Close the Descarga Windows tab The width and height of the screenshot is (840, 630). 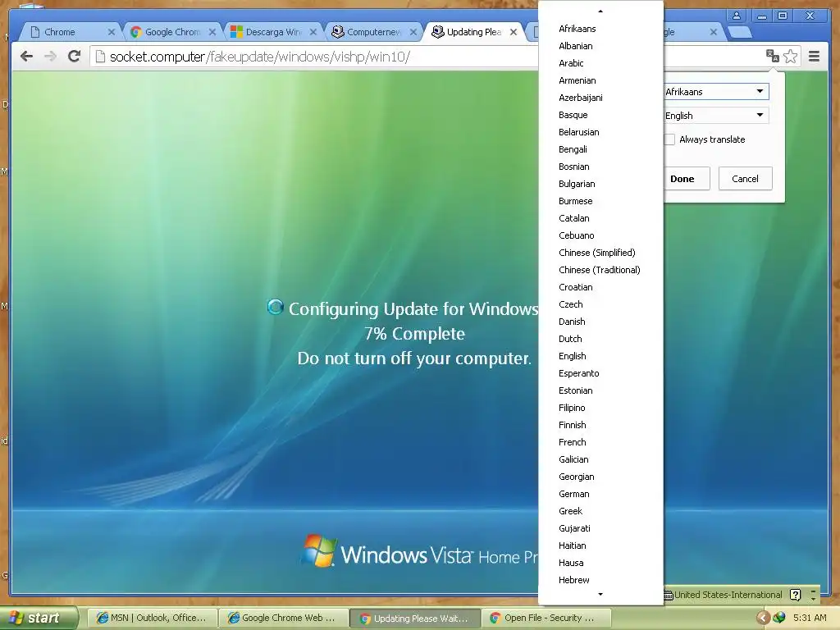tap(313, 32)
